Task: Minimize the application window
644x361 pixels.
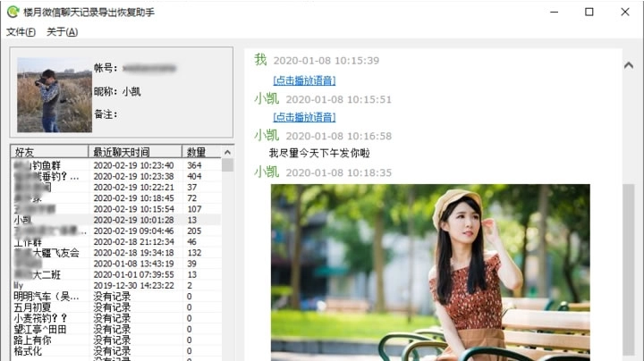Action: coord(548,12)
